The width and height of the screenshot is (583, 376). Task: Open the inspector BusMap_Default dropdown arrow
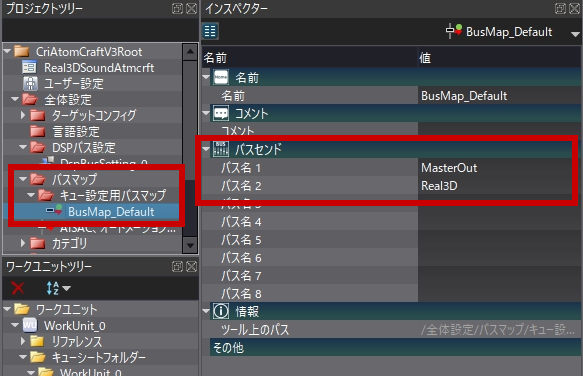(x=575, y=34)
